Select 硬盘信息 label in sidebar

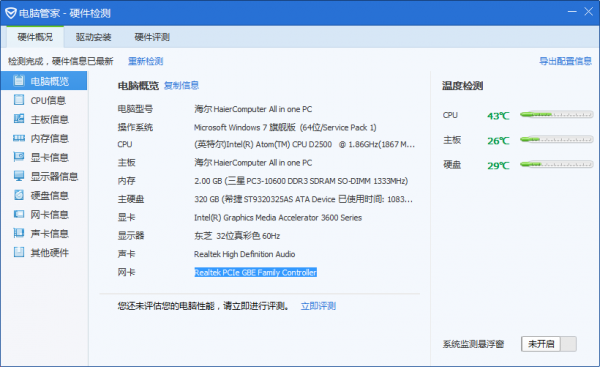50,196
